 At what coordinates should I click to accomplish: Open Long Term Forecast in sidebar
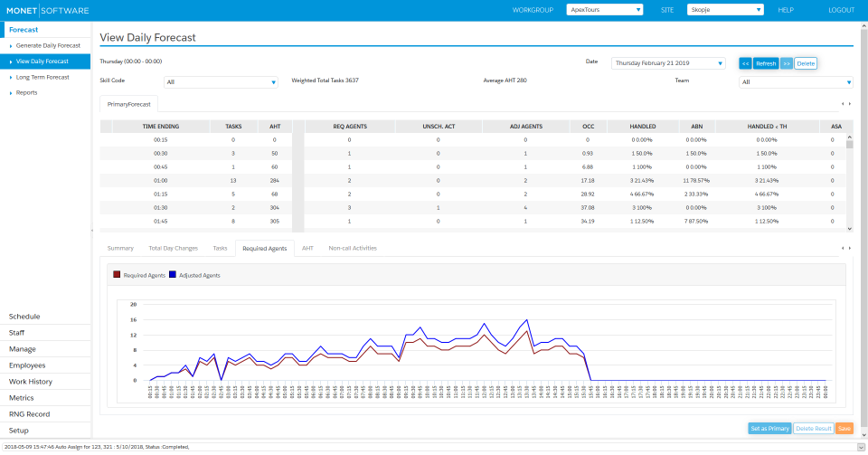coord(42,77)
